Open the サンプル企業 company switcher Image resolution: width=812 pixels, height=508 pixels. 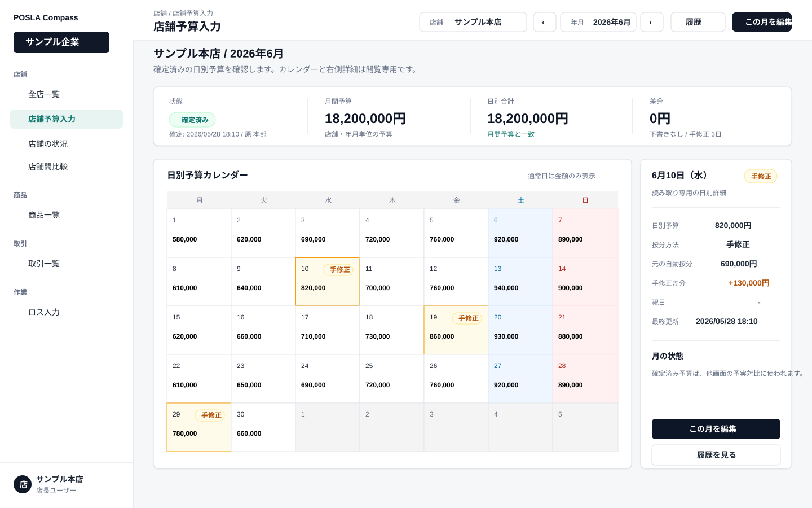[61, 42]
